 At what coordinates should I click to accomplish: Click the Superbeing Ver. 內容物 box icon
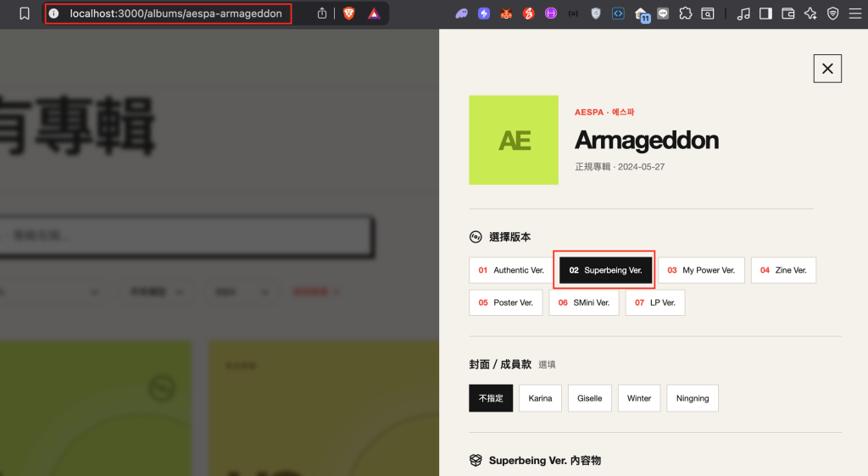tap(476, 460)
